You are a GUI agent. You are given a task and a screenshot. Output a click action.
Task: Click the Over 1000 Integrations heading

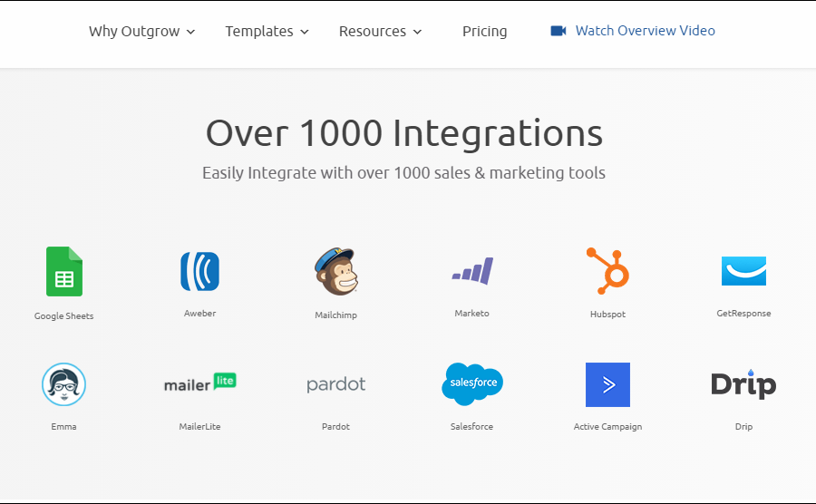tap(403, 133)
